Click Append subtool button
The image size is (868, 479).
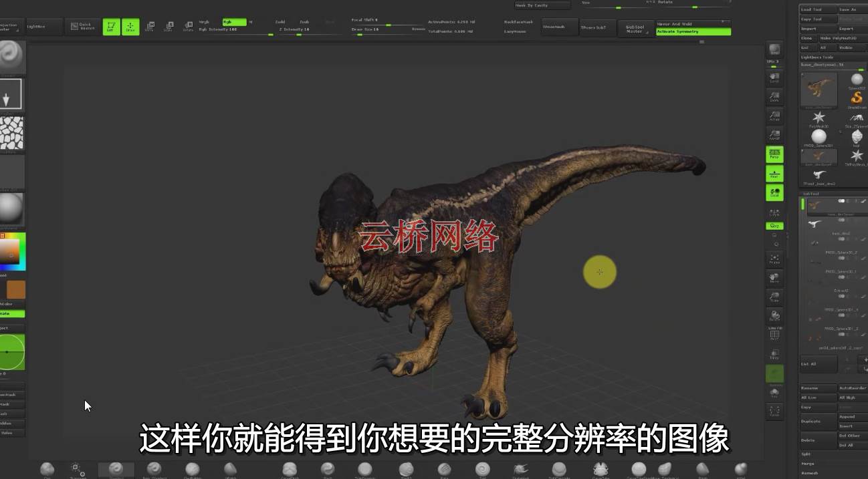853,417
